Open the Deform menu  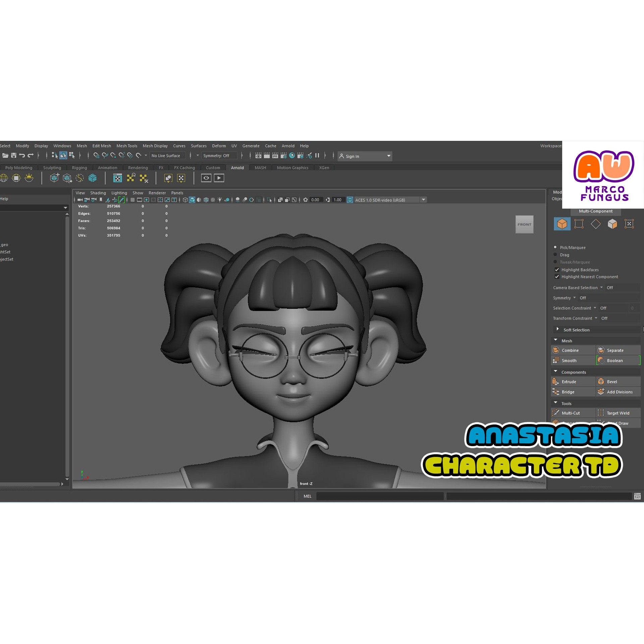[219, 146]
